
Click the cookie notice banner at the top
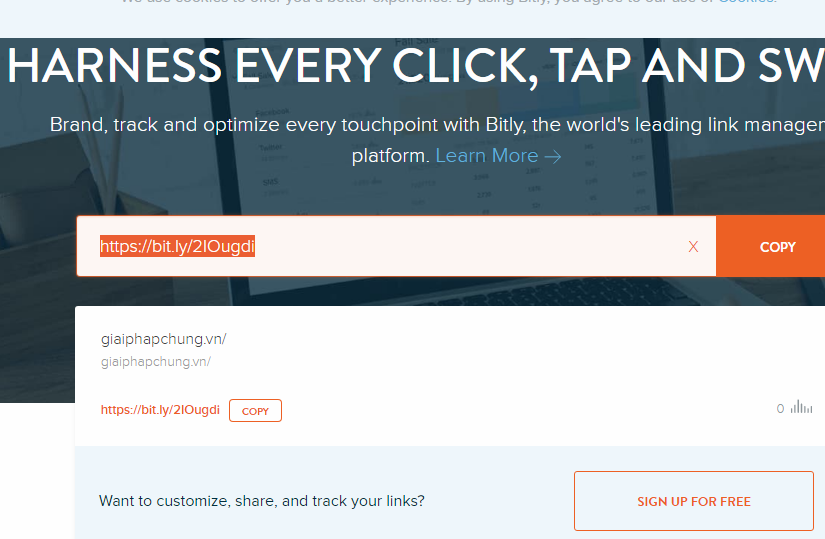[x=412, y=16]
